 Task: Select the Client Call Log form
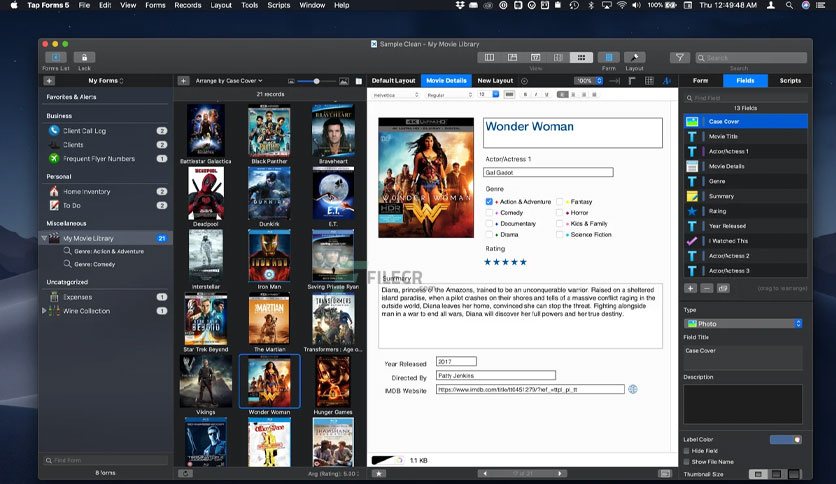pyautogui.click(x=106, y=131)
